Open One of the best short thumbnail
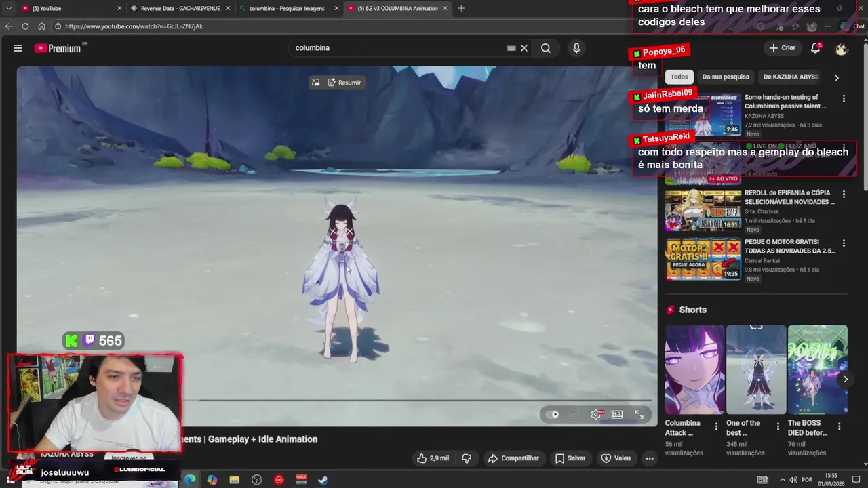 click(756, 369)
